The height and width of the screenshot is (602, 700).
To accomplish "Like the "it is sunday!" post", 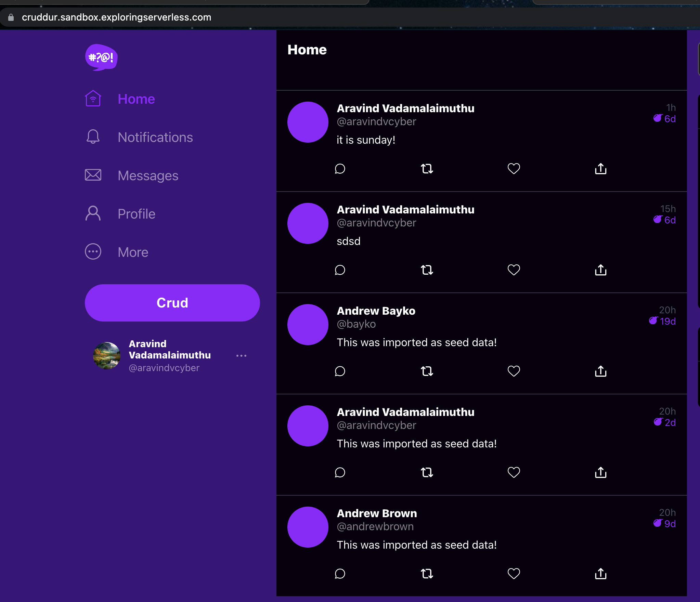I will tap(514, 169).
